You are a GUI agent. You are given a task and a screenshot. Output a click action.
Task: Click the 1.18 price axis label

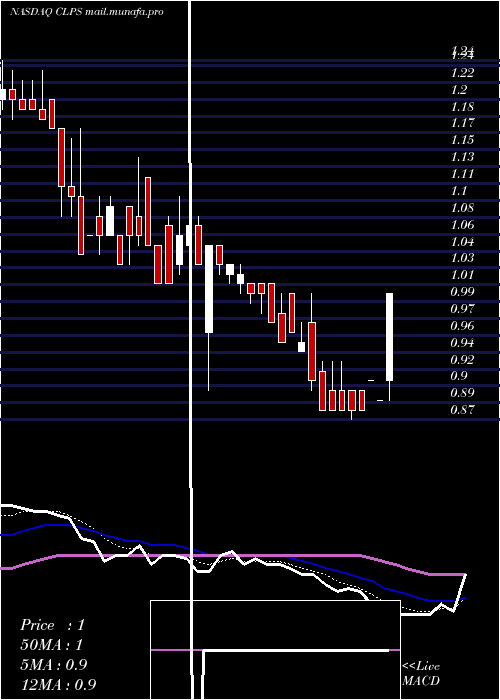[462, 106]
